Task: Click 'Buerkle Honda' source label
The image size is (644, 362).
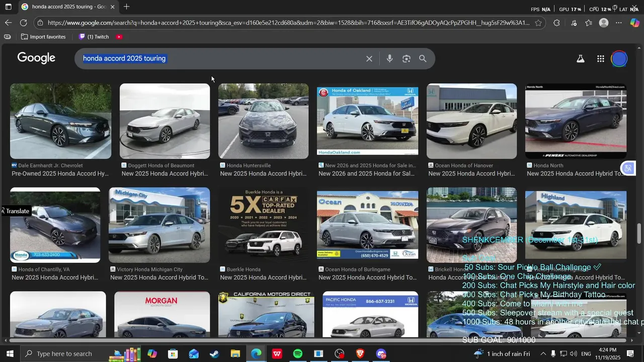Action: [x=244, y=269]
